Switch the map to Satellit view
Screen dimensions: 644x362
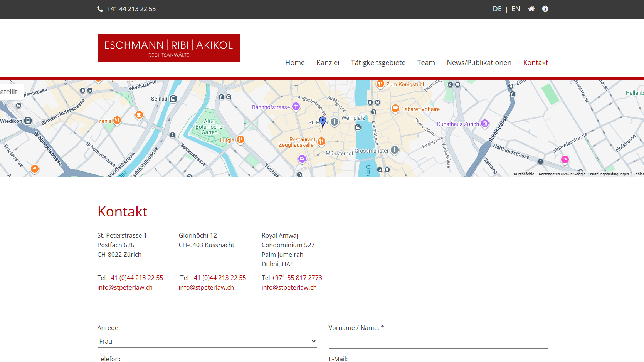click(x=9, y=92)
